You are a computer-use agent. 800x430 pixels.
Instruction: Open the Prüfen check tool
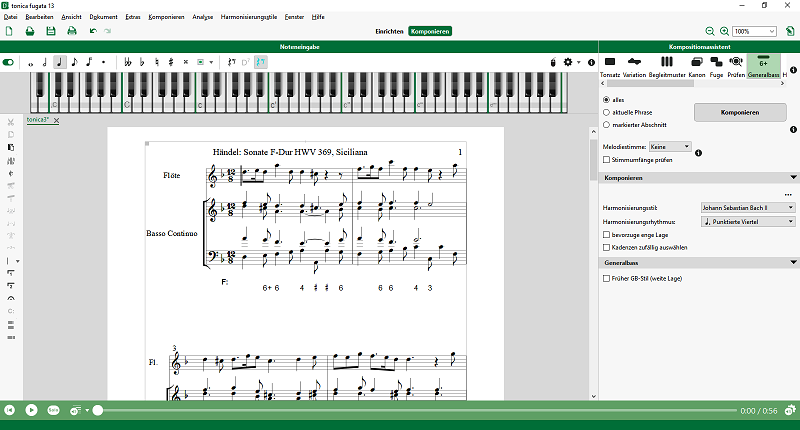pyautogui.click(x=736, y=67)
